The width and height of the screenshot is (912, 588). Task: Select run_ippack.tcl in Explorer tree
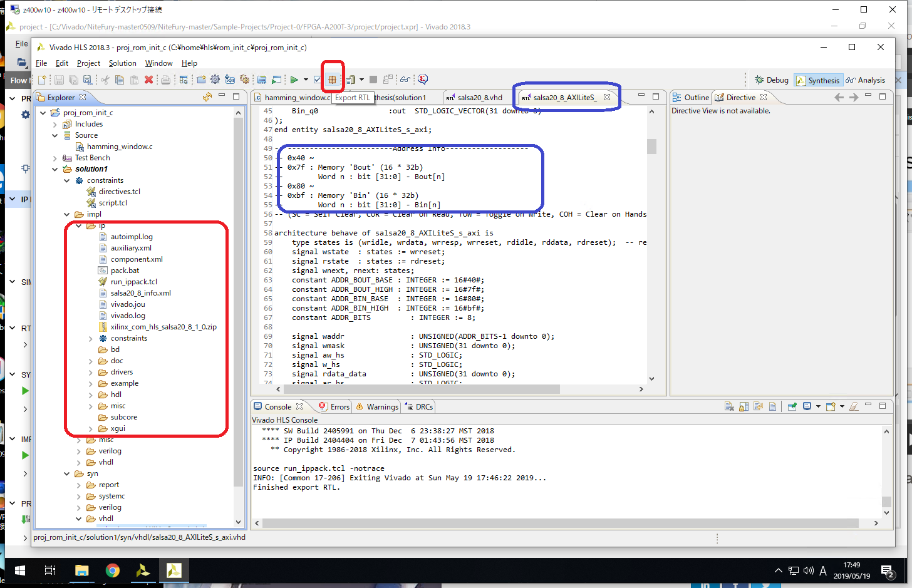tap(128, 282)
